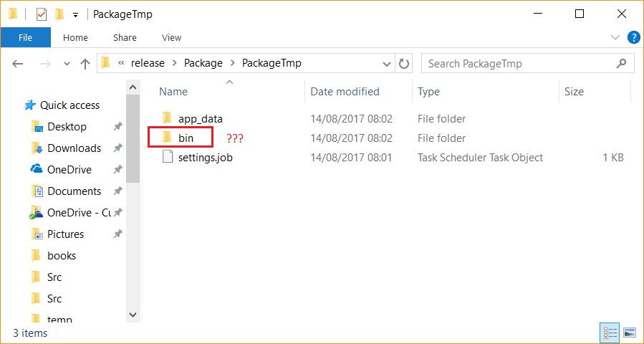Click the search magnifier icon

click(621, 63)
